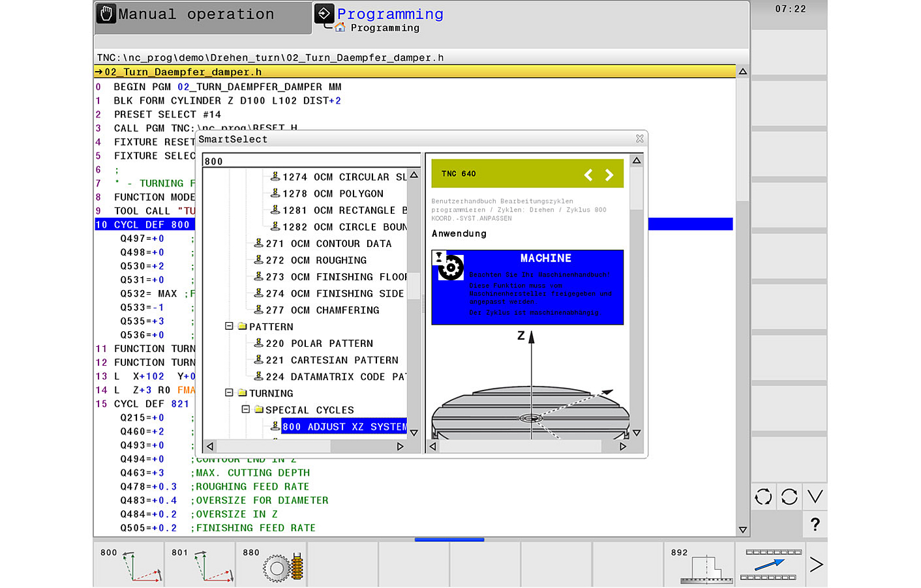
Task: Open the help with the question mark icon
Action: [814, 524]
